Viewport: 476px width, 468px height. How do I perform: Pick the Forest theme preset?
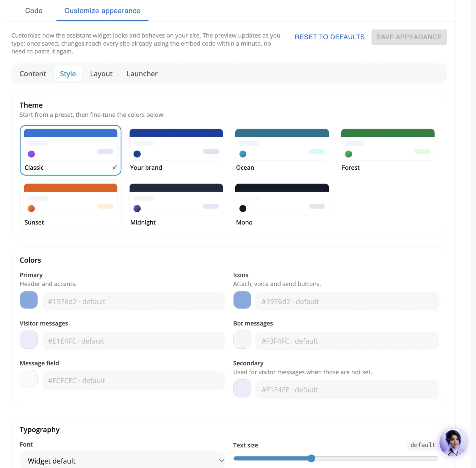pos(388,150)
